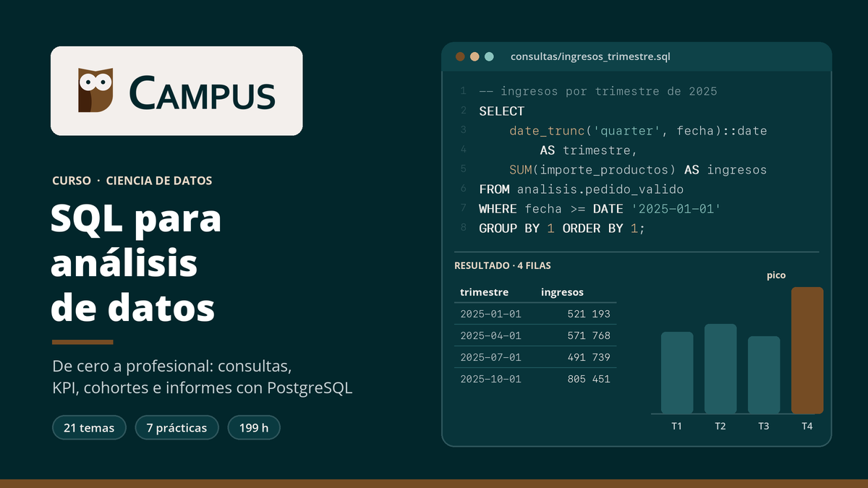
Task: Click the SUM(importe_productos) code line
Action: click(638, 169)
